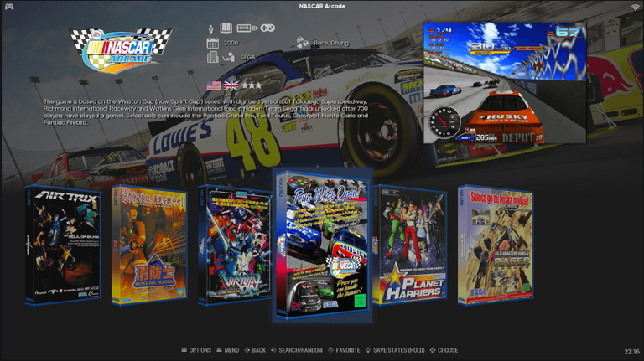Select the Star Wars Racer Arcade cover
Viewport: 644px width, 361px height.
click(496, 245)
